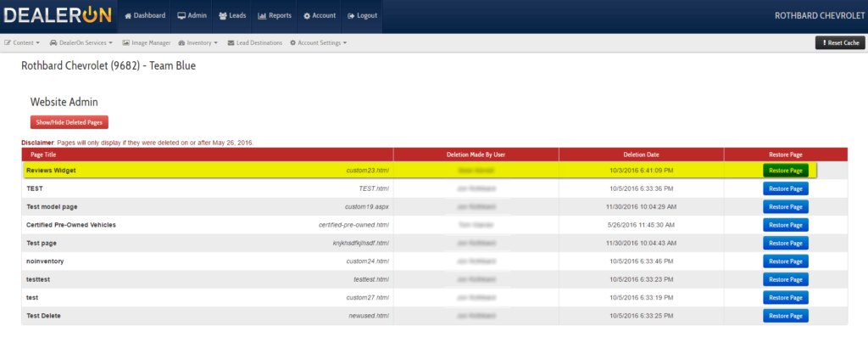Click the Deletion Made By User header
Screen dimensions: 868x337
tap(476, 154)
